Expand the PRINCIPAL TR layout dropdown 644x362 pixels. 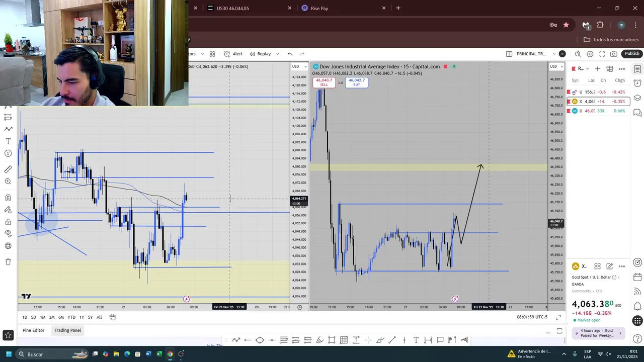point(554,54)
